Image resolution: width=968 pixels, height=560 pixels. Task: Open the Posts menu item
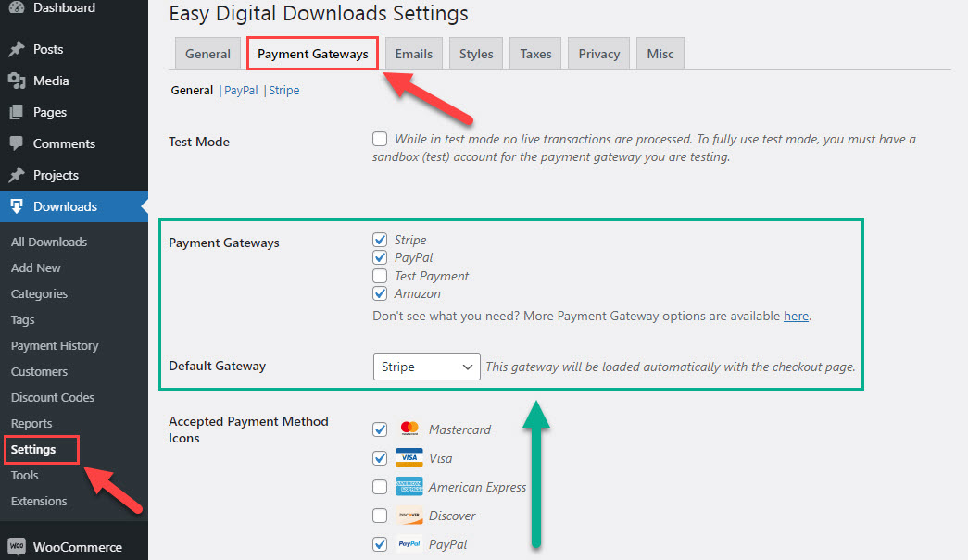coord(74,49)
